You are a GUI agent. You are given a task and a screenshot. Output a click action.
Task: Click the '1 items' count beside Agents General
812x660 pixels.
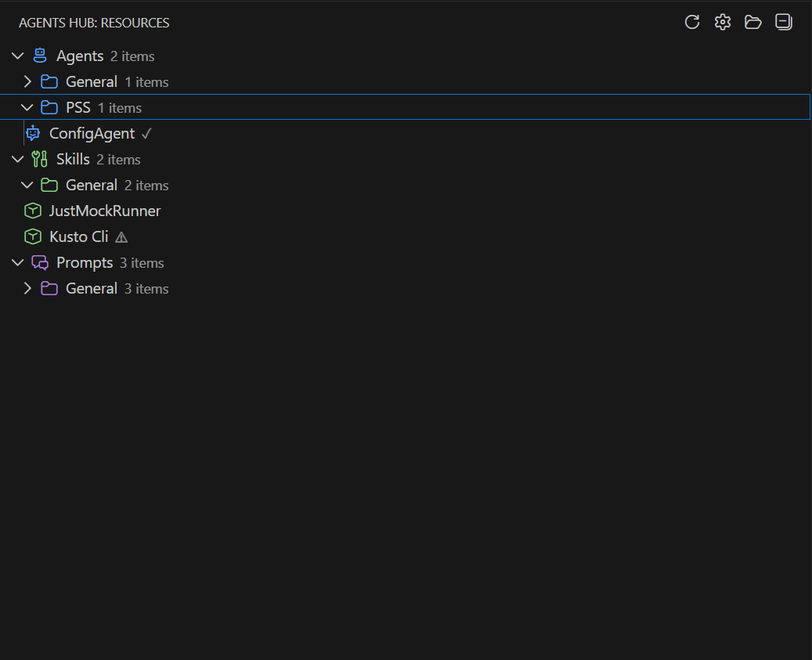pos(146,82)
